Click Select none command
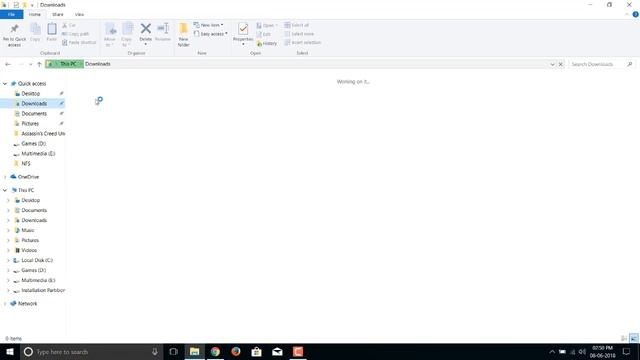The width and height of the screenshot is (640, 360). tap(299, 34)
